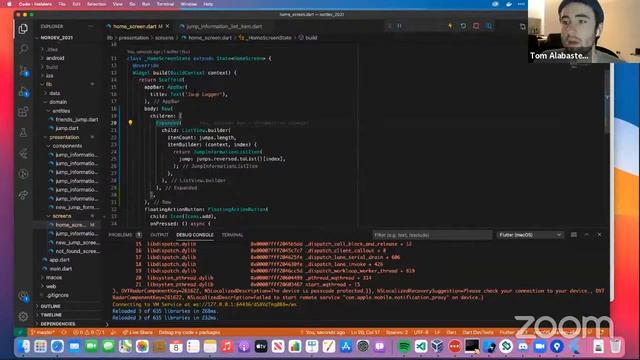Open .gitignore in the explorer
This screenshot has width=640, height=360.
click(x=57, y=295)
